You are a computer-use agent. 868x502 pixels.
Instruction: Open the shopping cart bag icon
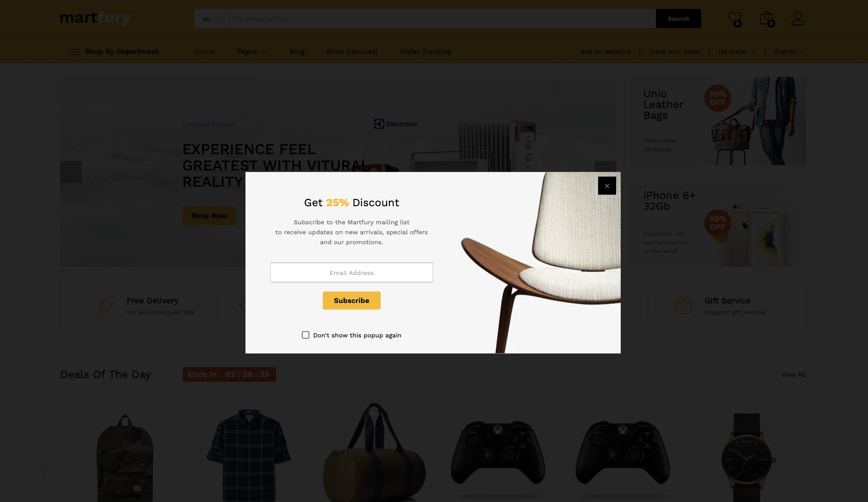point(767,19)
